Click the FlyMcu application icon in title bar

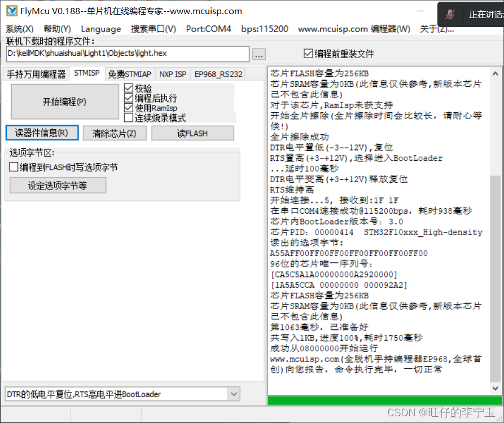(11, 11)
